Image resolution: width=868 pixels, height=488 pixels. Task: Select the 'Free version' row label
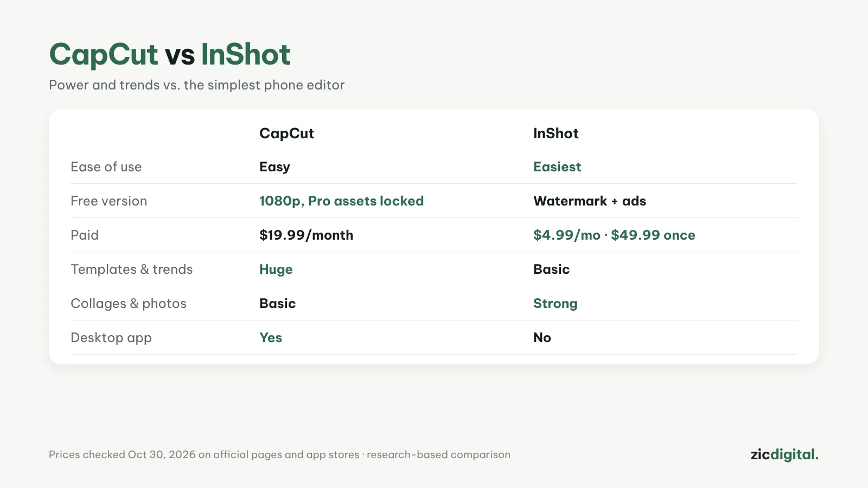point(109,201)
